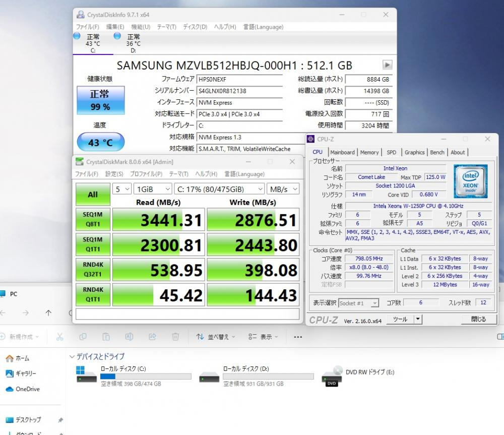Click the 43 °C temperature badge
The image size is (504, 435).
pos(101,142)
